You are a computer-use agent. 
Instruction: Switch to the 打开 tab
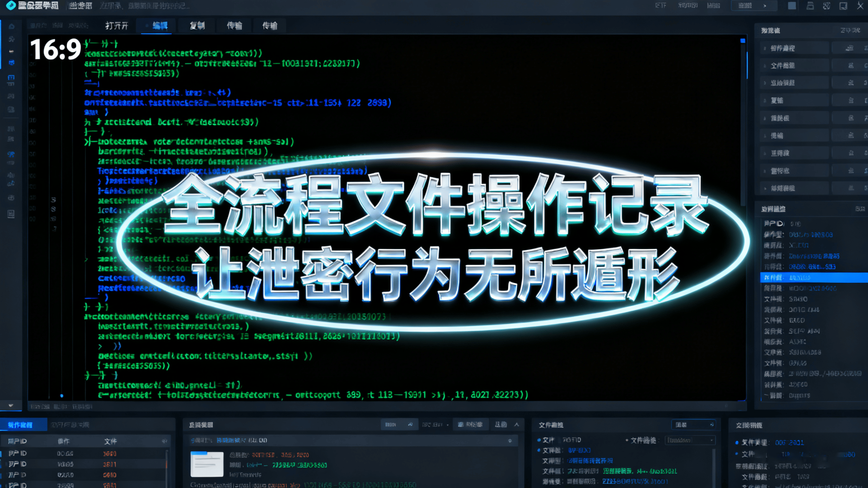[x=117, y=26]
